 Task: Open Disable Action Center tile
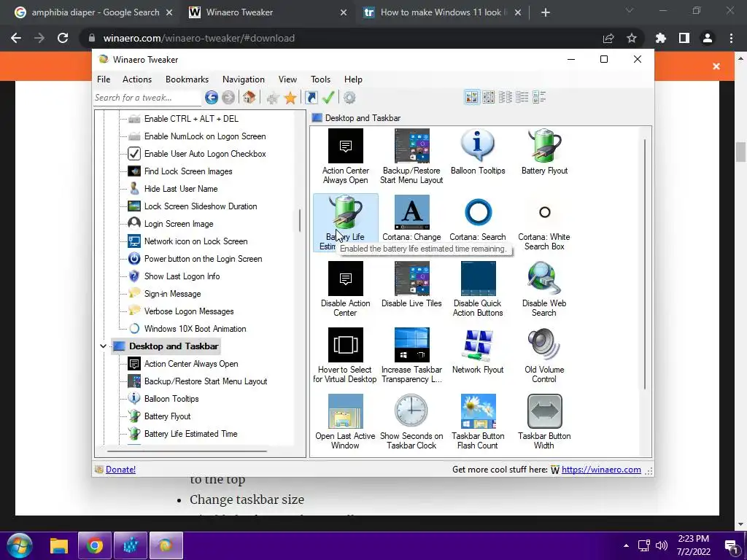click(345, 289)
